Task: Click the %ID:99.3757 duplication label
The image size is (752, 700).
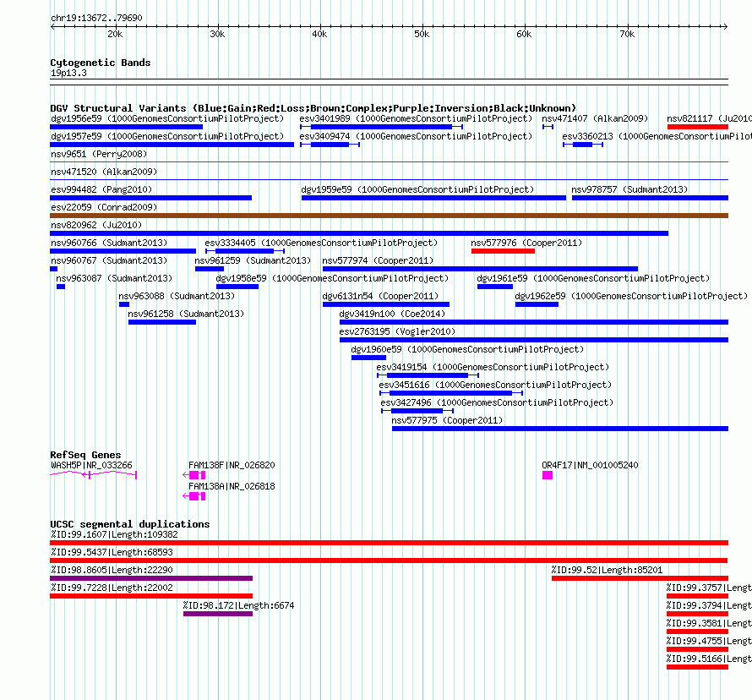Action: coord(709,588)
